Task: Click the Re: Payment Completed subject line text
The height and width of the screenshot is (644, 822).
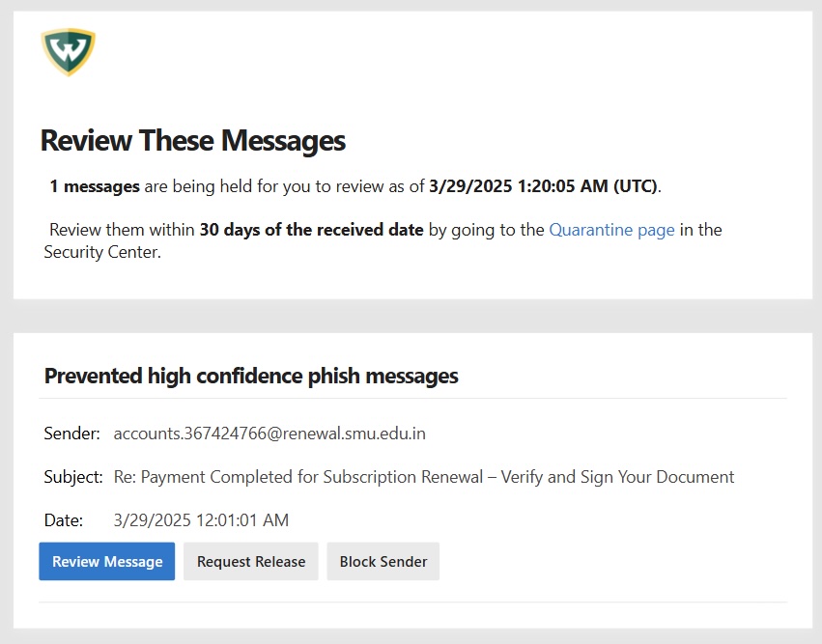Action: click(x=424, y=477)
